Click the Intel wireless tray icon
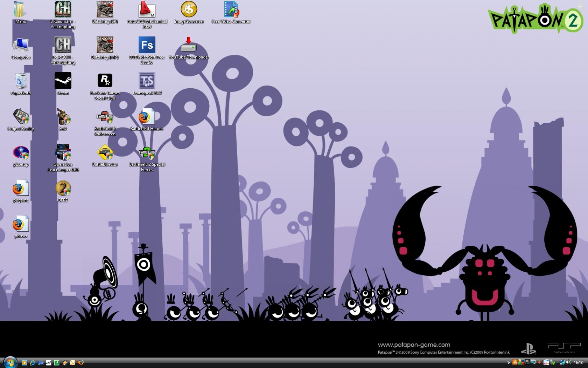 tap(546, 362)
